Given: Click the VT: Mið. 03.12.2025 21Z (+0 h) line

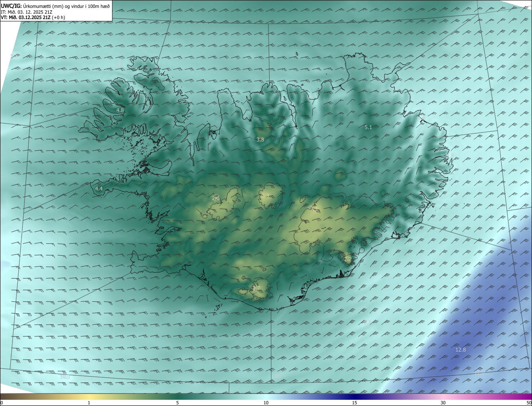Looking at the screenshot, I should coord(33,17).
